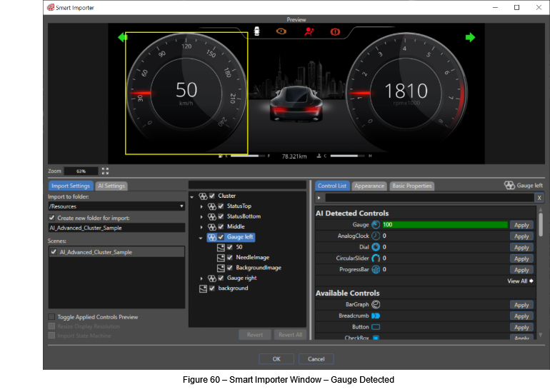Click the NeedleImage layer icon in the tree
550x392 pixels.
tap(221, 258)
